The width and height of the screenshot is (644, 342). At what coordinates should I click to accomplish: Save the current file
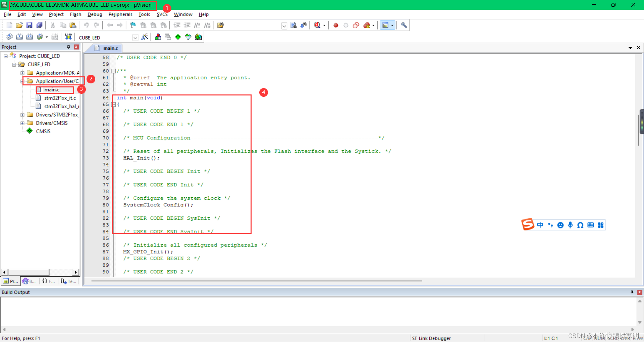(30, 25)
